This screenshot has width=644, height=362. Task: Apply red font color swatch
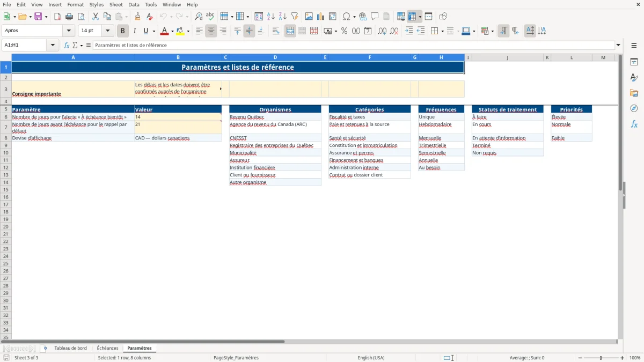(x=164, y=31)
